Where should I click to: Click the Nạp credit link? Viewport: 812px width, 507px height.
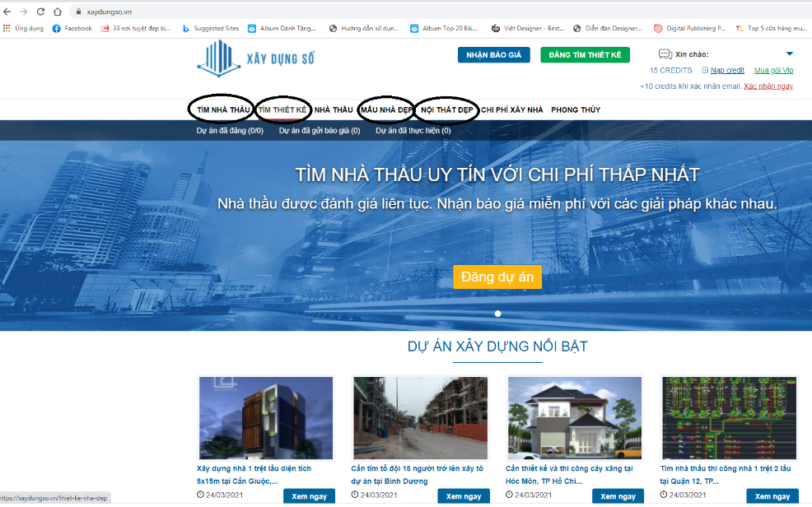coord(727,71)
